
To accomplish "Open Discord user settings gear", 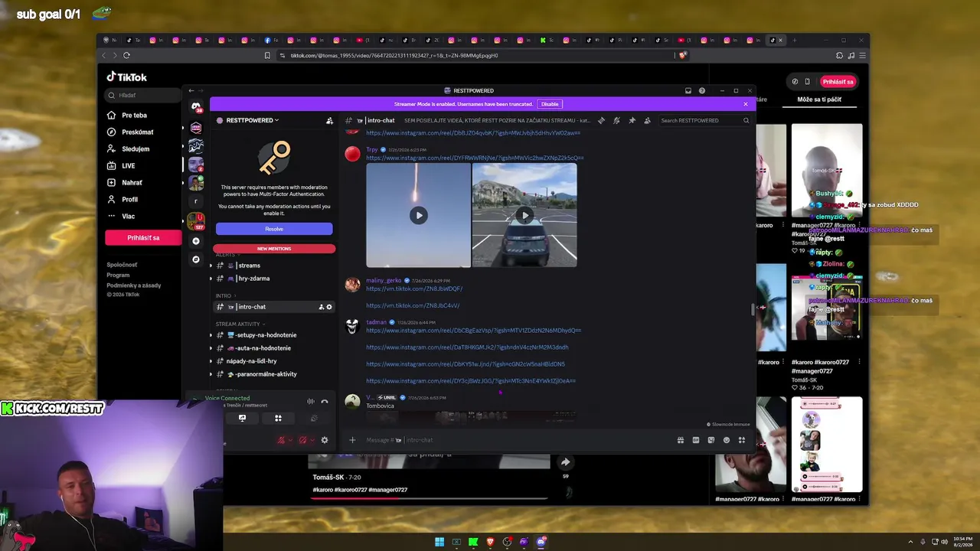I will 325,440.
